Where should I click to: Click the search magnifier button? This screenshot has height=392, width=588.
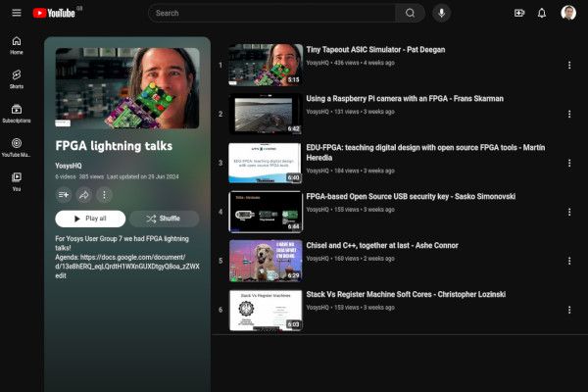(x=410, y=13)
